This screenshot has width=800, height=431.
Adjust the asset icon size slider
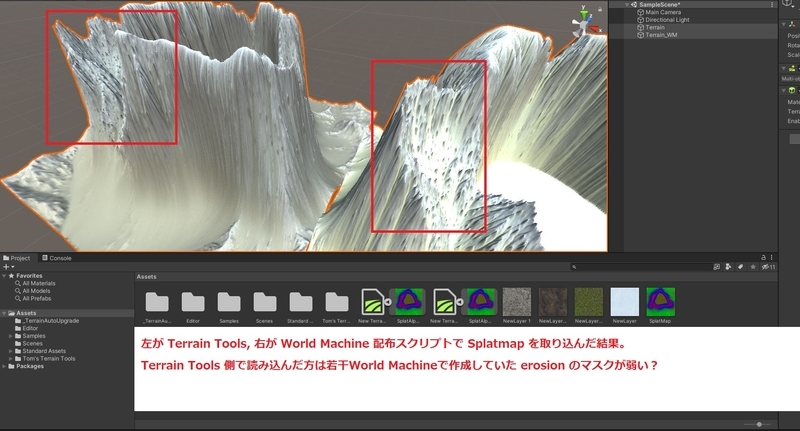coord(759,424)
